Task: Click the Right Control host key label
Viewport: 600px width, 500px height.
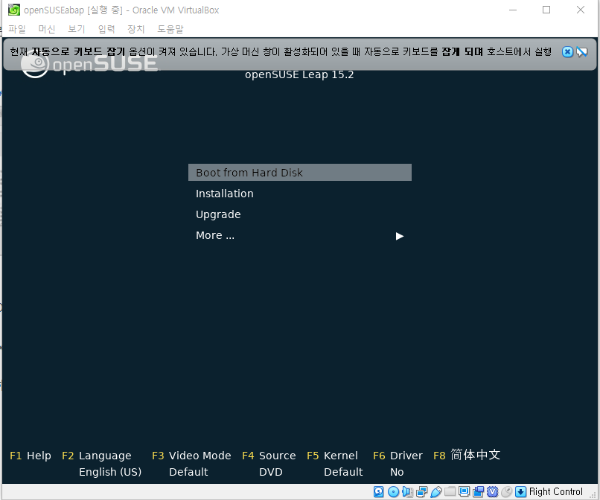Action: [x=556, y=492]
